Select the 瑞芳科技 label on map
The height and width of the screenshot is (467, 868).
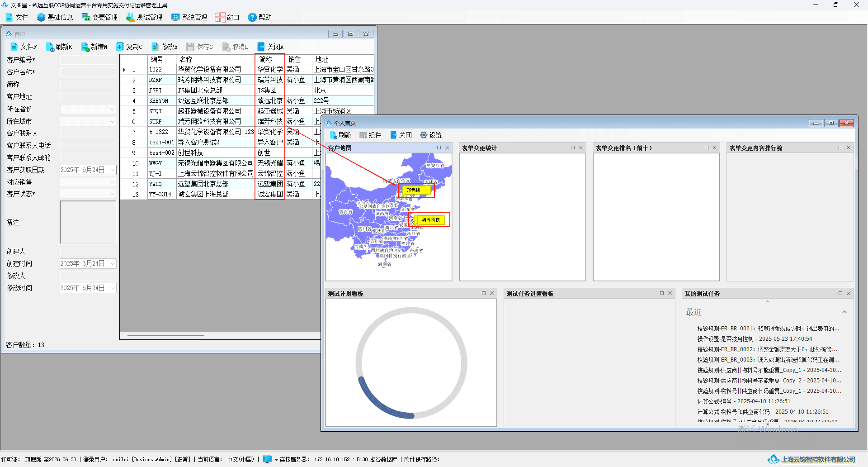(430, 220)
